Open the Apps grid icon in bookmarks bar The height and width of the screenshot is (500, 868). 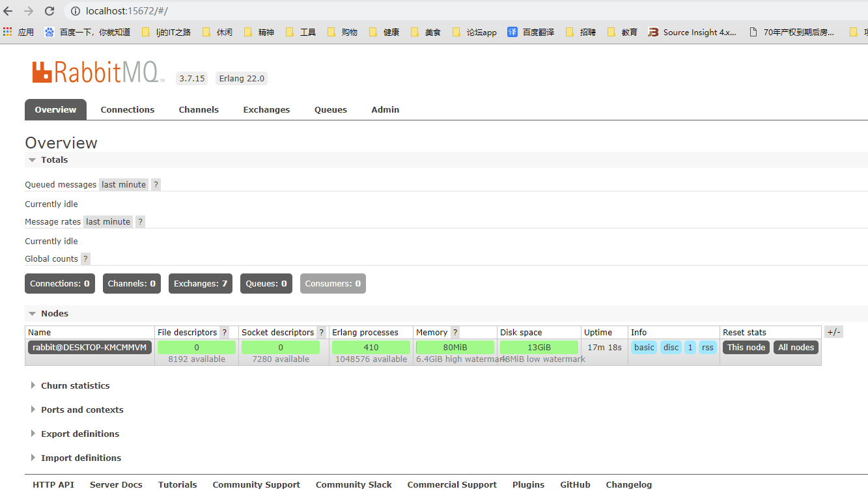coord(8,32)
